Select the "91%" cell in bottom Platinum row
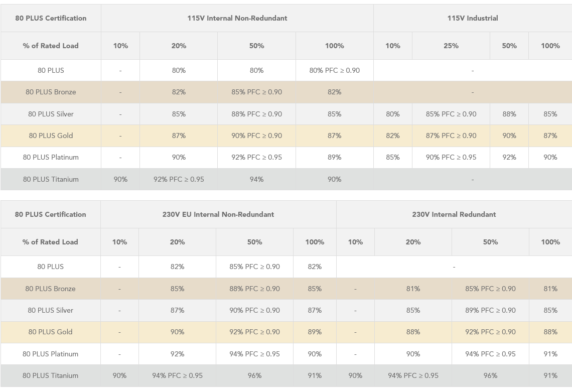The height and width of the screenshot is (392, 572). point(550,354)
